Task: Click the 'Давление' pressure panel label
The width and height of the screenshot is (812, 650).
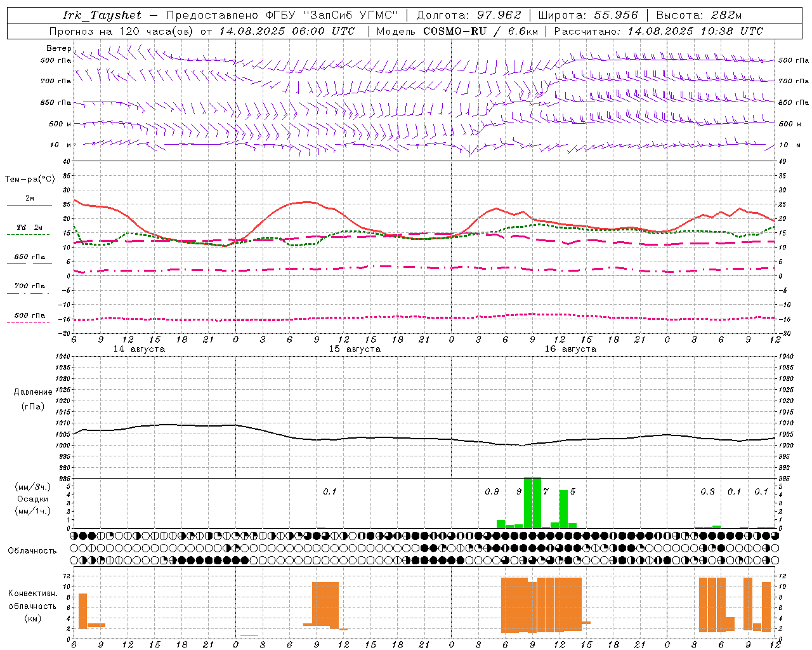Action: (x=33, y=392)
